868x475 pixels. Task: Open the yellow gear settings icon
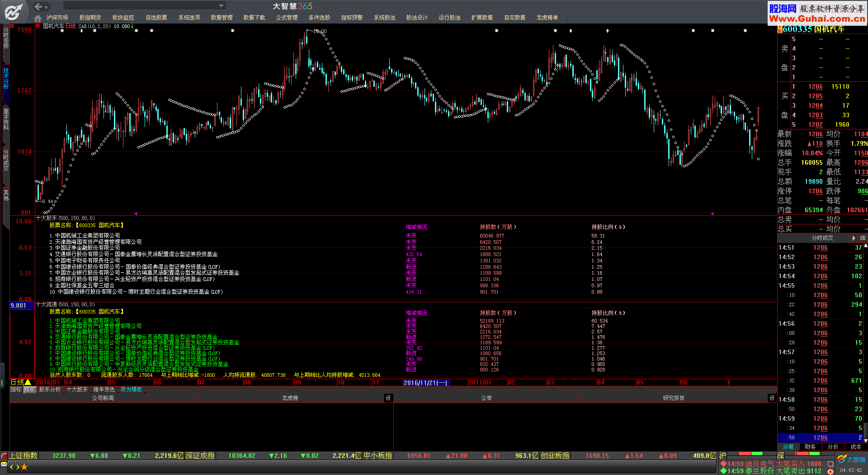(x=830, y=471)
